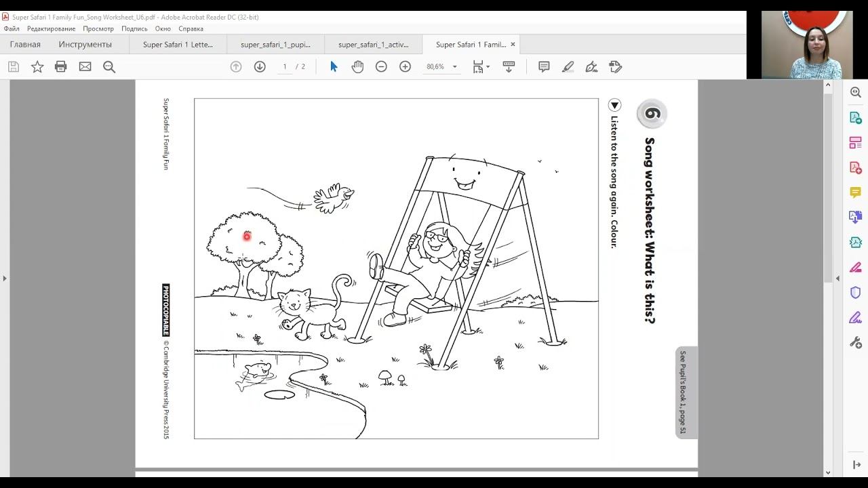Open pink Fill & Sign tool in sidebar
Screen dimensions: 868x488
856,268
